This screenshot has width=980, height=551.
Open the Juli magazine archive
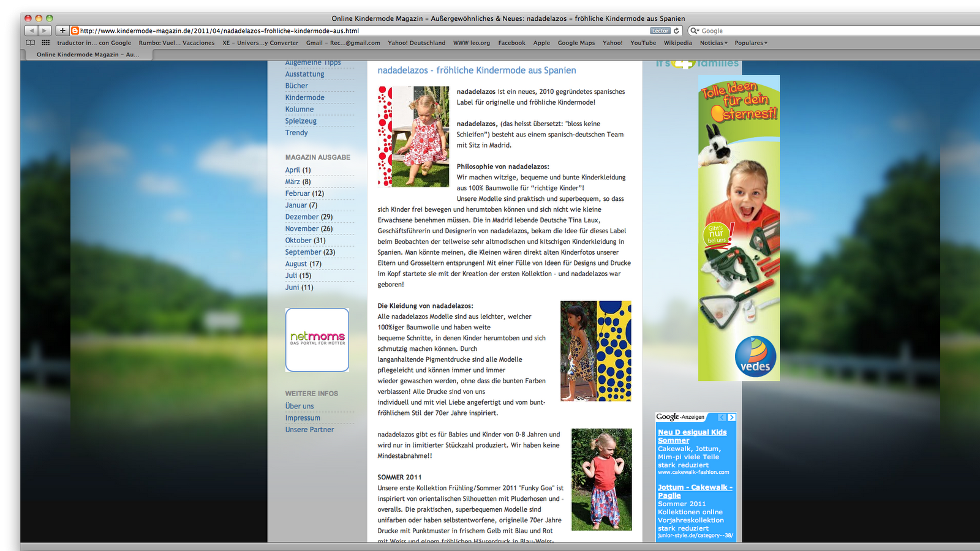coord(291,275)
